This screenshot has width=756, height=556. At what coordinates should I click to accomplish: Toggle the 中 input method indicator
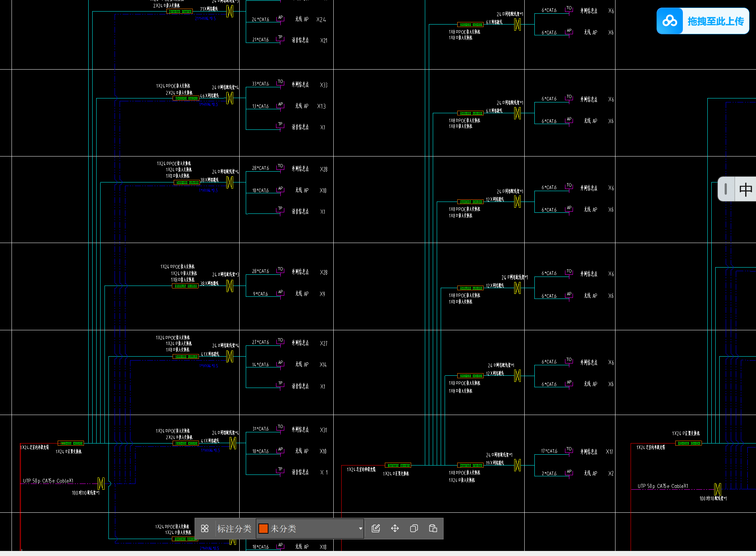coord(745,189)
